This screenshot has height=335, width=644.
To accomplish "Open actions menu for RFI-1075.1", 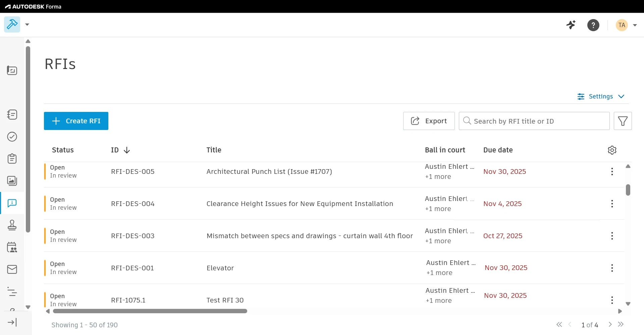I will pyautogui.click(x=612, y=300).
